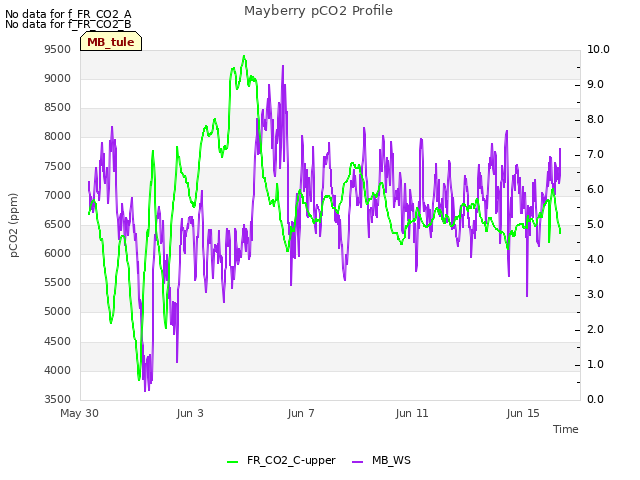Click the 7500 left axis value
Screen dimensions: 640x480
58,167
